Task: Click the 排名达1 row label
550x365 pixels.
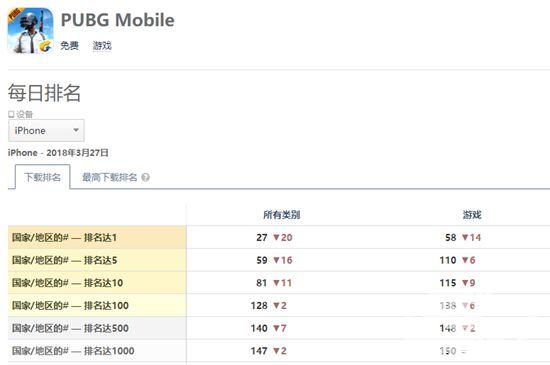Action: [x=64, y=237]
